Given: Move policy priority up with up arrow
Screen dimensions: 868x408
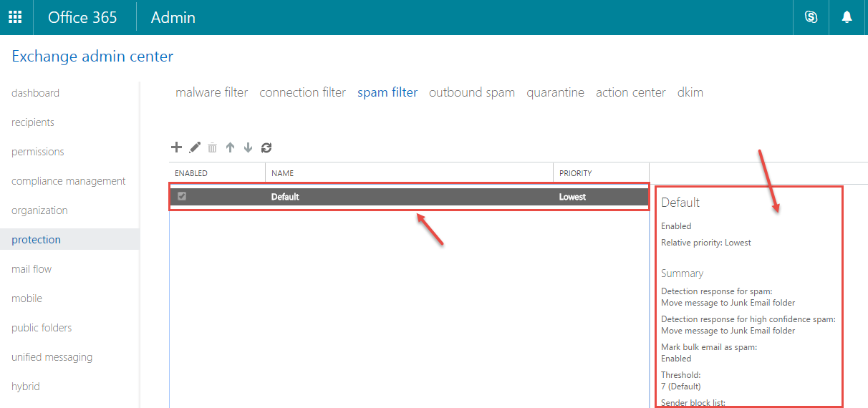Looking at the screenshot, I should 230,147.
